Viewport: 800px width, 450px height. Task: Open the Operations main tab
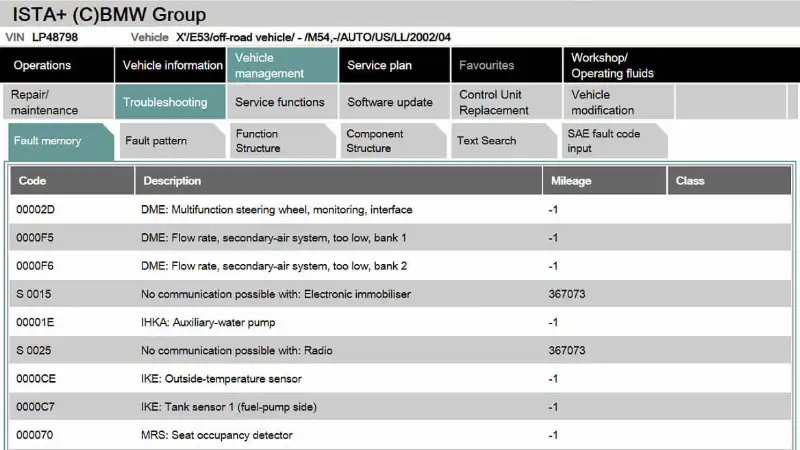click(57, 65)
